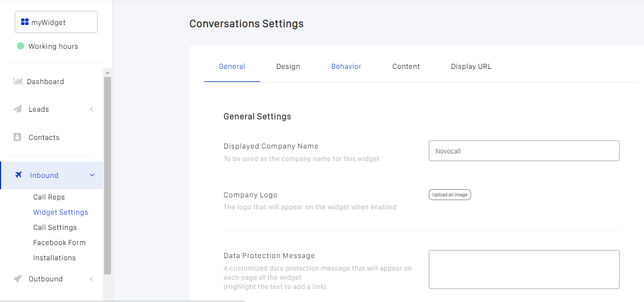Go to the Display URL tab
This screenshot has width=644, height=302.
pos(471,66)
